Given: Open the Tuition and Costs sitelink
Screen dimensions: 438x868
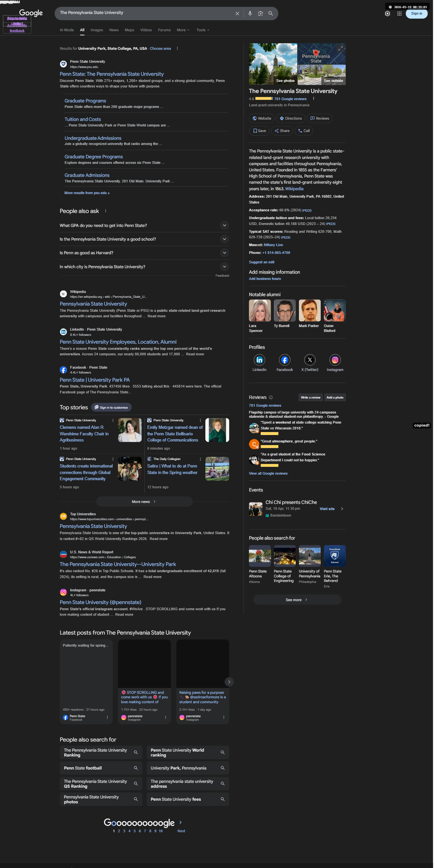Looking at the screenshot, I should [83, 119].
